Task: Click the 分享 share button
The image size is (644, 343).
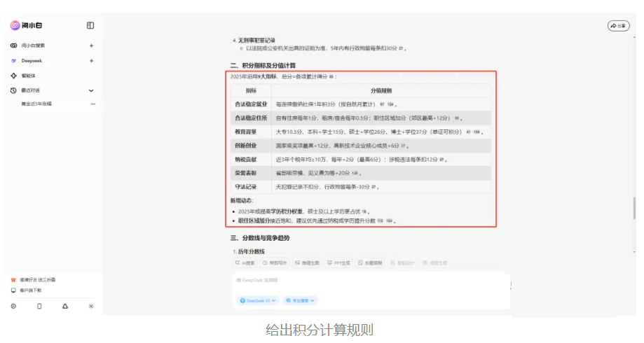Action: click(618, 26)
